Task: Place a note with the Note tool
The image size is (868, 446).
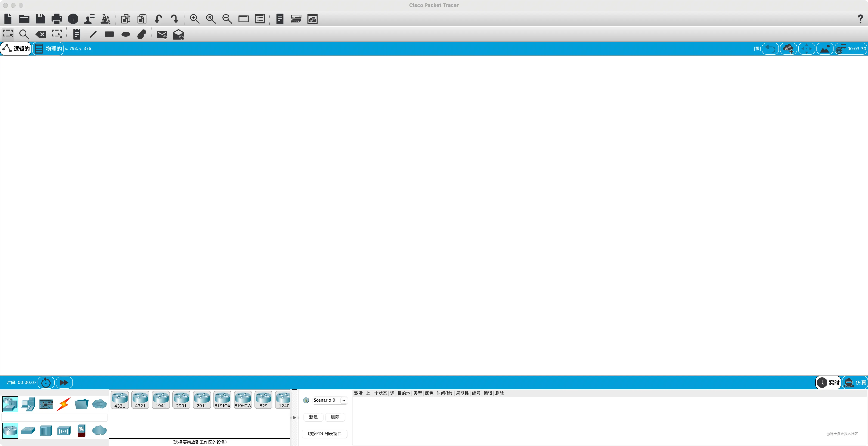Action: pyautogui.click(x=77, y=34)
